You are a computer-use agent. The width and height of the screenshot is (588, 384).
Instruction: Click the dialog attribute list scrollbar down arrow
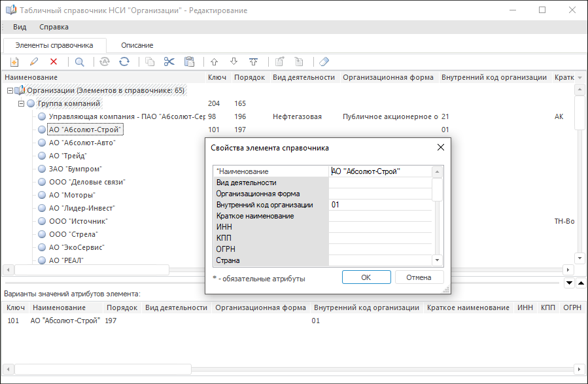point(438,260)
